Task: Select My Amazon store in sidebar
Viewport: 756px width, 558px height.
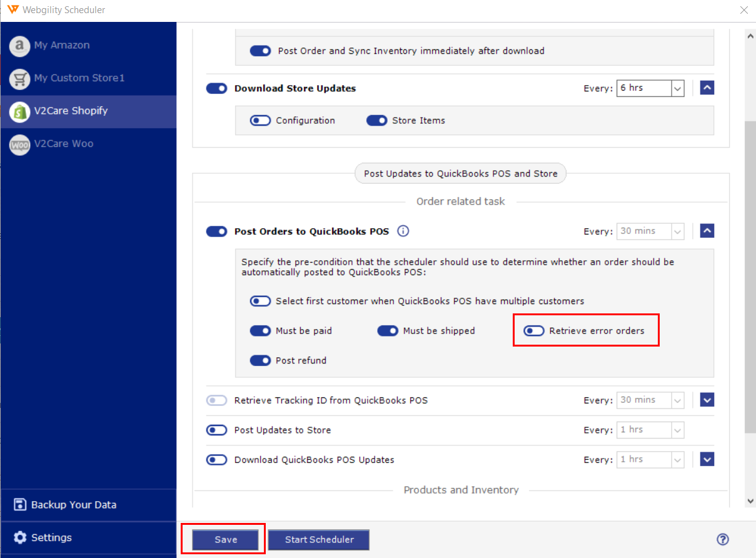Action: 88,46
